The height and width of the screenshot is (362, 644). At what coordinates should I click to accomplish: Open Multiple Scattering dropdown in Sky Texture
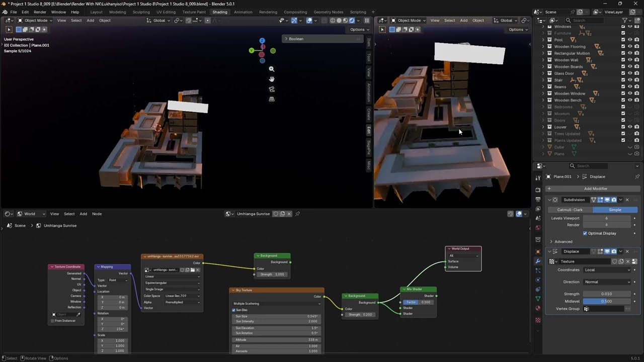276,304
